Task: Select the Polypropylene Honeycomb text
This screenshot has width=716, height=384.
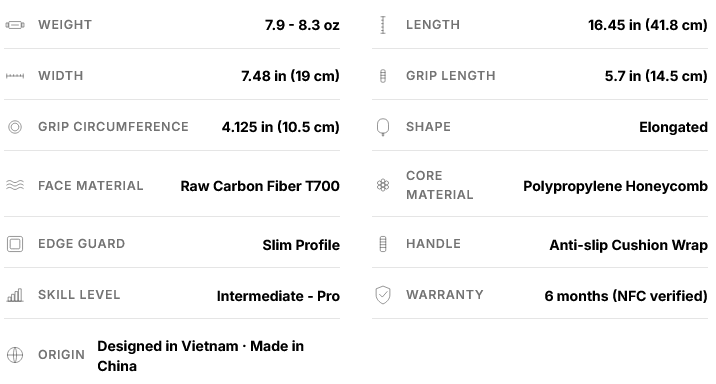Action: pos(616,186)
